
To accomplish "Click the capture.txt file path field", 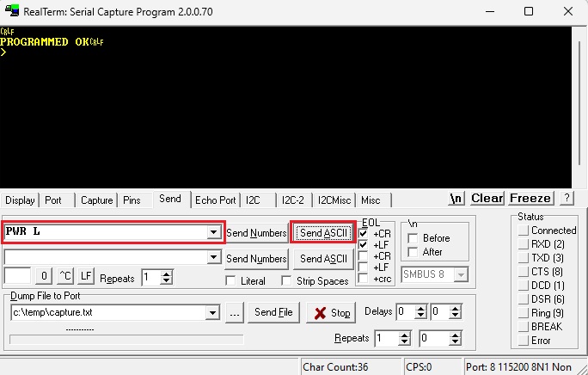I will pyautogui.click(x=109, y=312).
